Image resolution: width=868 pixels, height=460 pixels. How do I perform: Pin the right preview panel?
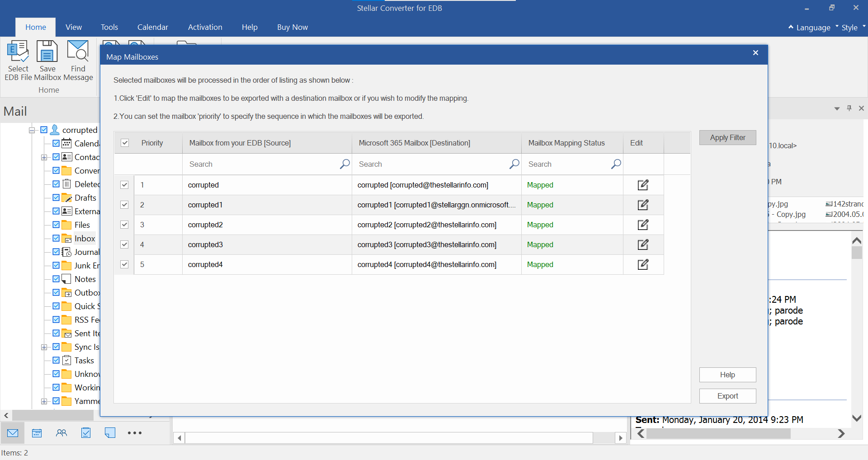(849, 108)
